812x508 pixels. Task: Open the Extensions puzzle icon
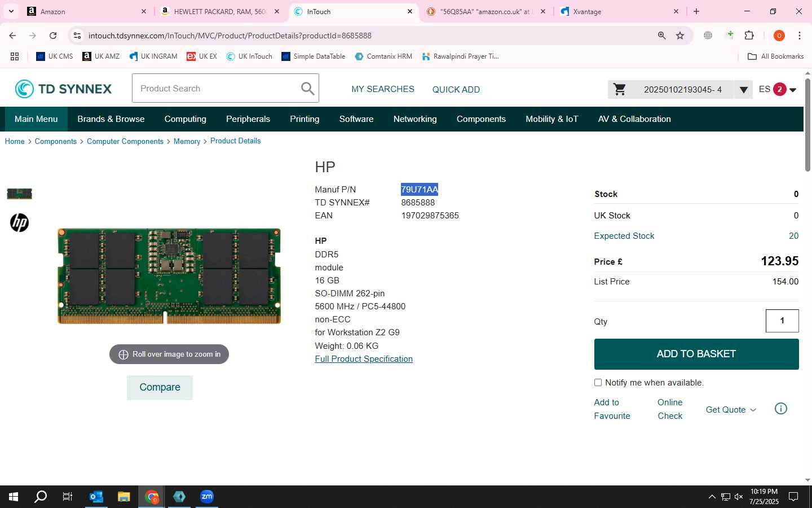pos(749,36)
